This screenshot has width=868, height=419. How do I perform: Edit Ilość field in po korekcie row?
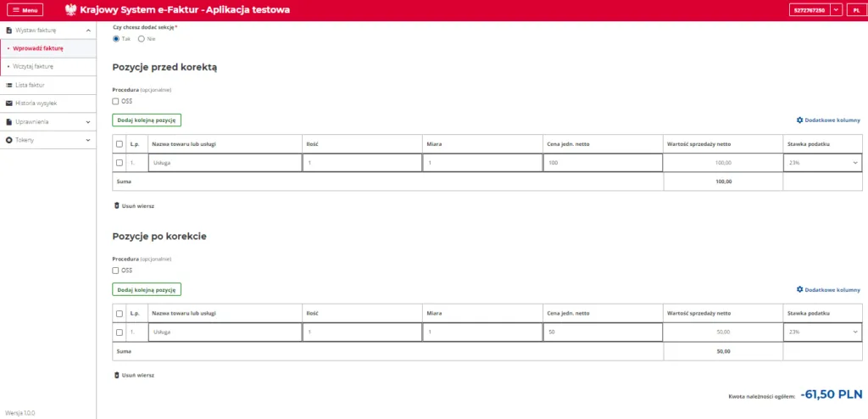coord(362,332)
